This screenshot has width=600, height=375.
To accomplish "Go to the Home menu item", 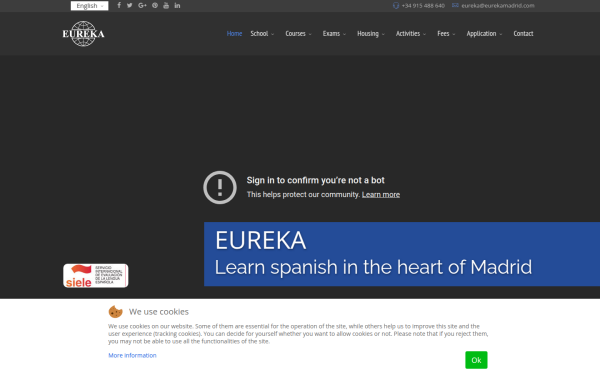I will coord(234,34).
